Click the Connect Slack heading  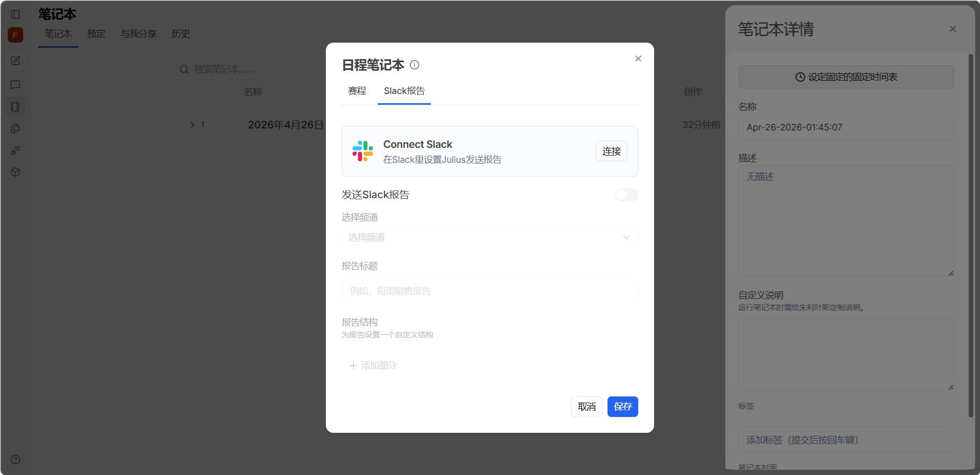418,144
